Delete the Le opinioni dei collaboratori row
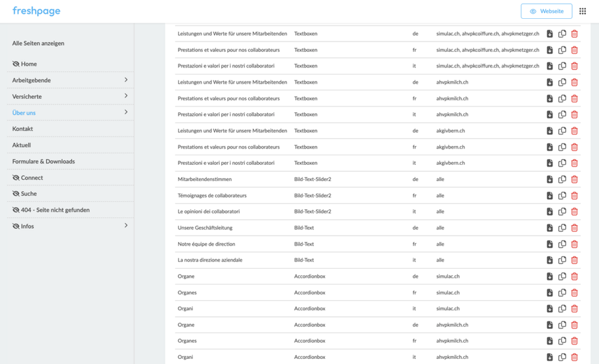The width and height of the screenshot is (599, 364). point(574,212)
